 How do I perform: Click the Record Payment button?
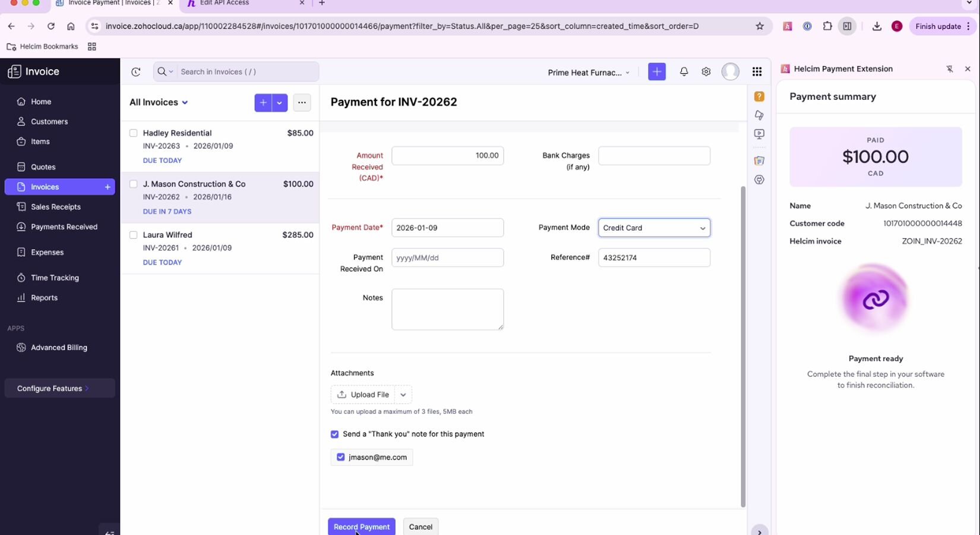[361, 527]
